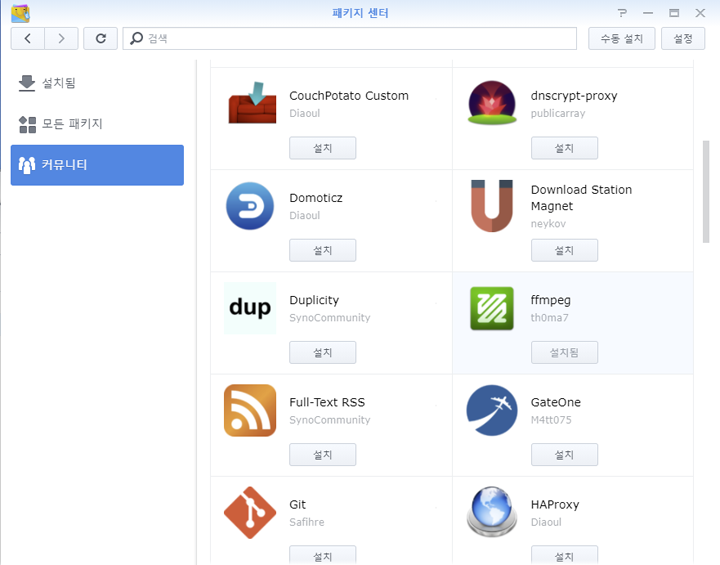Select the 커뮤니티 sidebar item
Screen dimensions: 720x565
tap(97, 165)
